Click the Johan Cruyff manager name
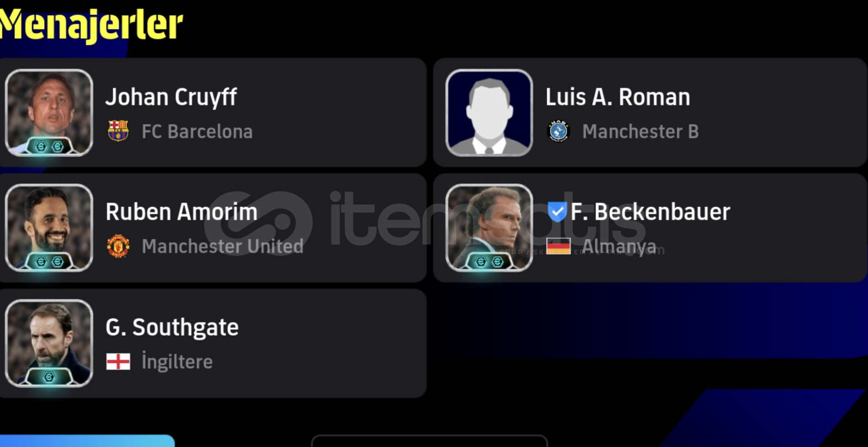868x447 pixels. click(171, 97)
